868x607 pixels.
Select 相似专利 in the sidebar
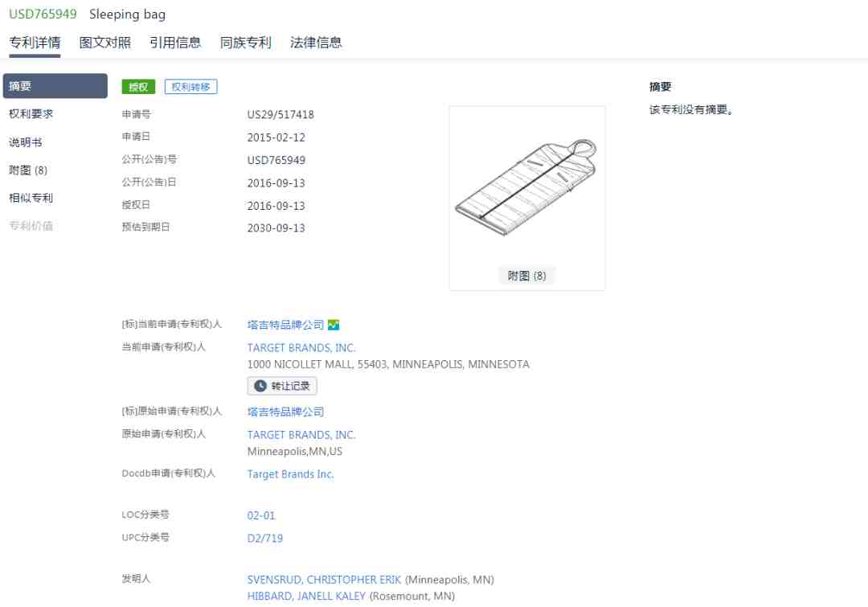click(x=31, y=198)
